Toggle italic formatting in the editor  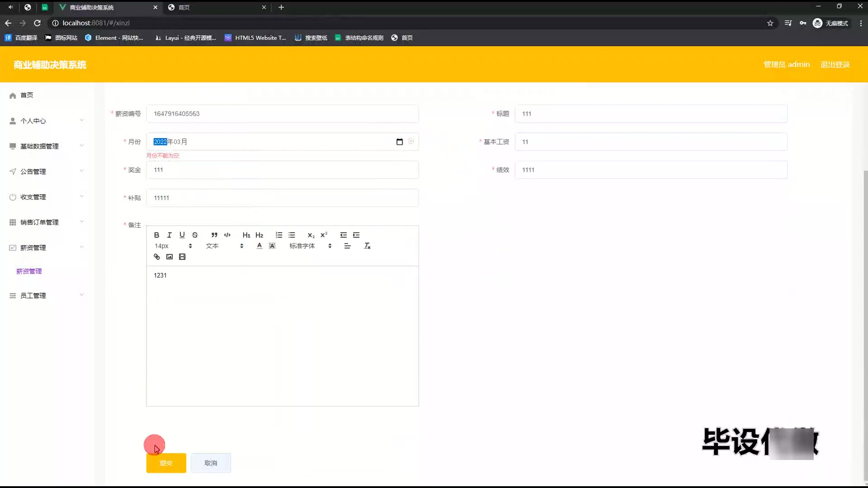(x=169, y=235)
